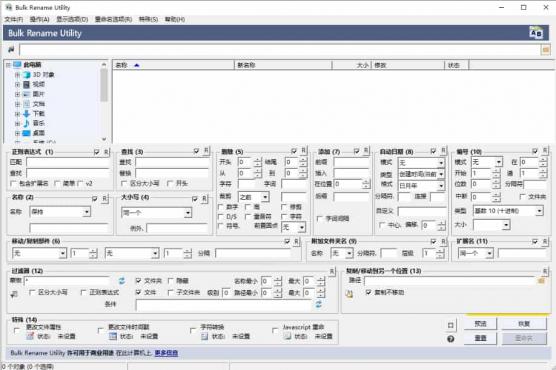
Task: Click the small square icon left of Preview button
Action: 450,325
